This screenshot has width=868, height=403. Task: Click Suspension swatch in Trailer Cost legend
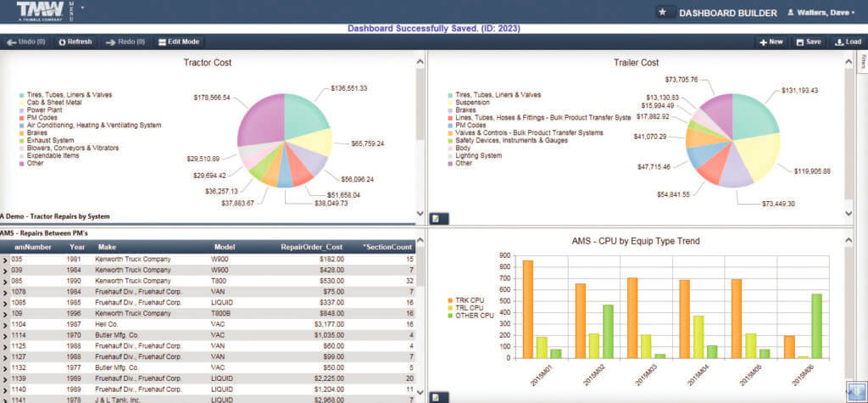tap(451, 103)
